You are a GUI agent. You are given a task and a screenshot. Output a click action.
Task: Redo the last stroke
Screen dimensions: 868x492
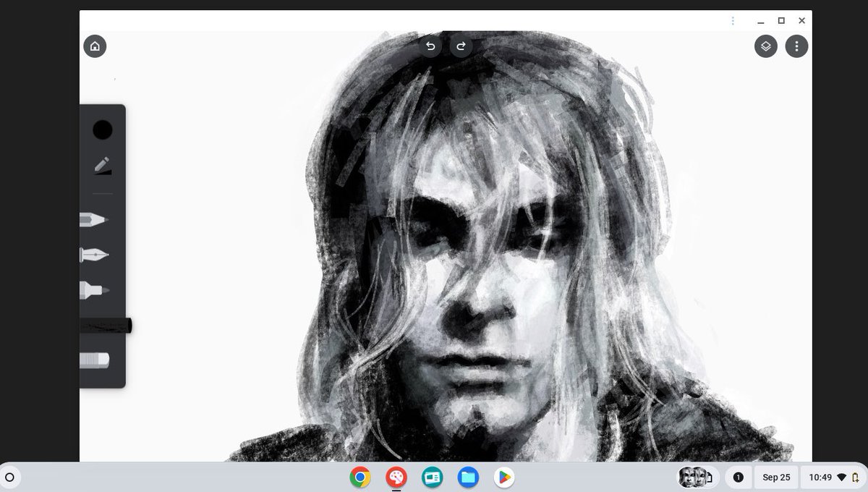[461, 46]
